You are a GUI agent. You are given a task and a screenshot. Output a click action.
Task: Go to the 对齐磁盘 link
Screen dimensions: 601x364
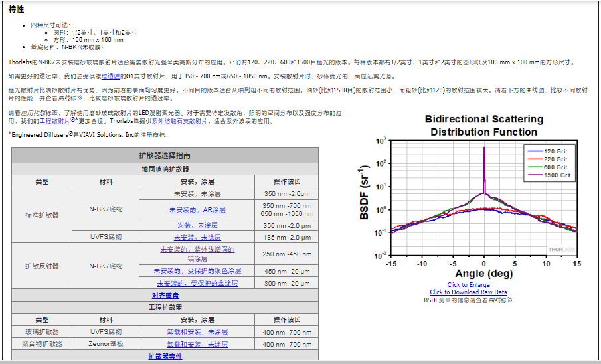pyautogui.click(x=165, y=296)
